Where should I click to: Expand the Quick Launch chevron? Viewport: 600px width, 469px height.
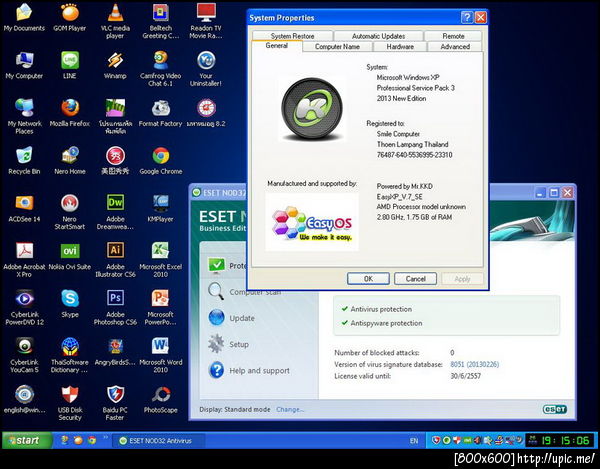pyautogui.click(x=105, y=437)
